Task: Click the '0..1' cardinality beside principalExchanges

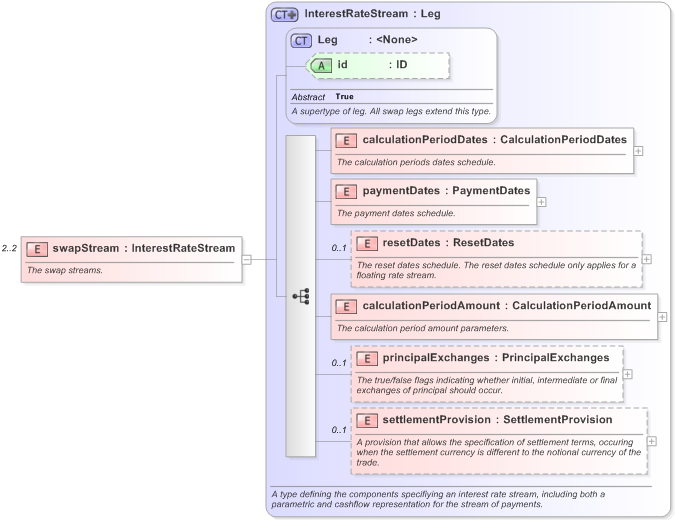Action: (x=339, y=363)
